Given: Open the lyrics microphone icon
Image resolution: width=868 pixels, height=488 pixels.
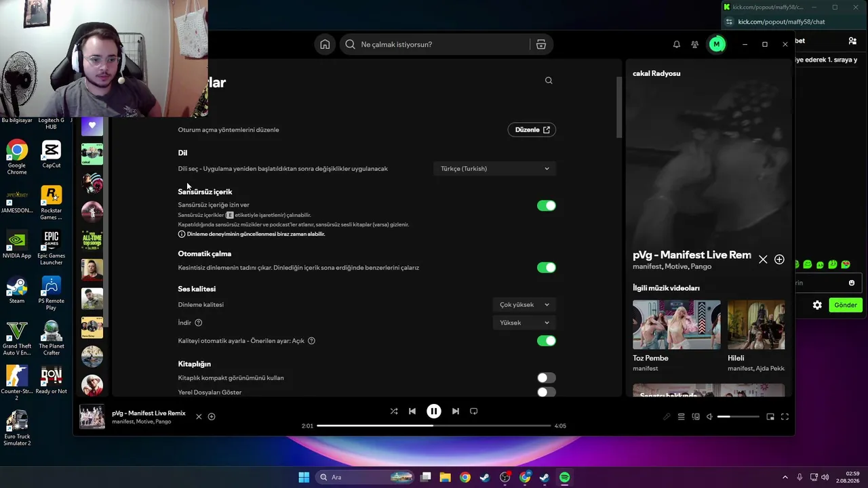Looking at the screenshot, I should (667, 417).
